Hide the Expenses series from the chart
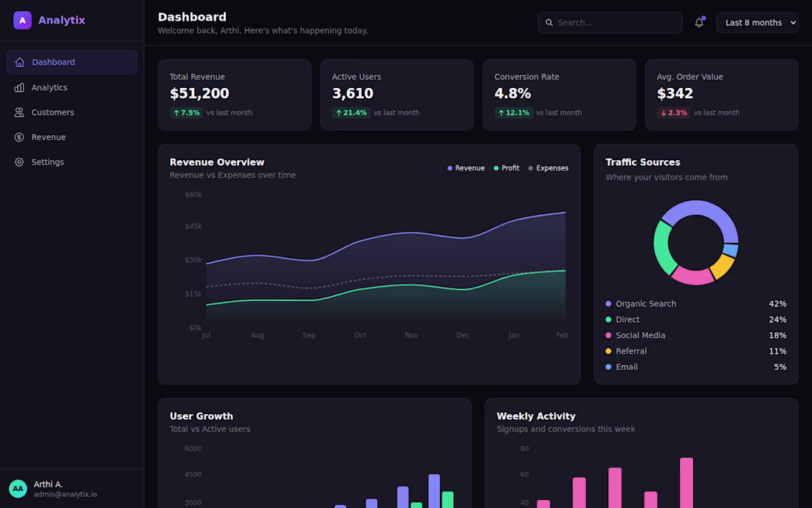This screenshot has width=812, height=508. [x=548, y=168]
